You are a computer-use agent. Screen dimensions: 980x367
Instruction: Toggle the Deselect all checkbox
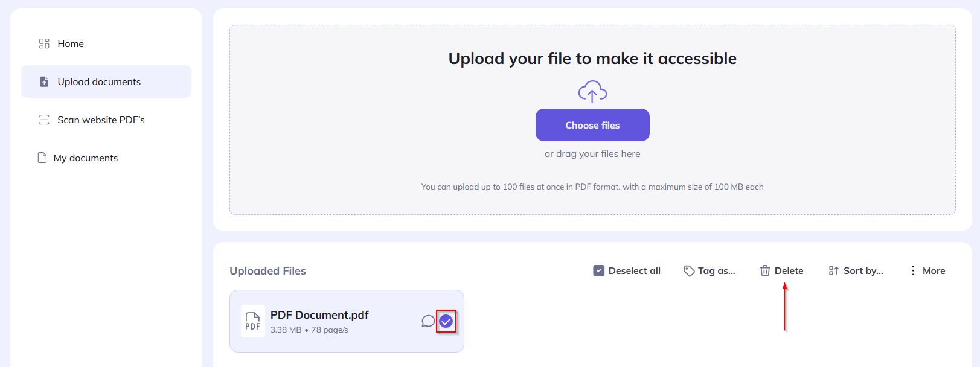tap(599, 271)
